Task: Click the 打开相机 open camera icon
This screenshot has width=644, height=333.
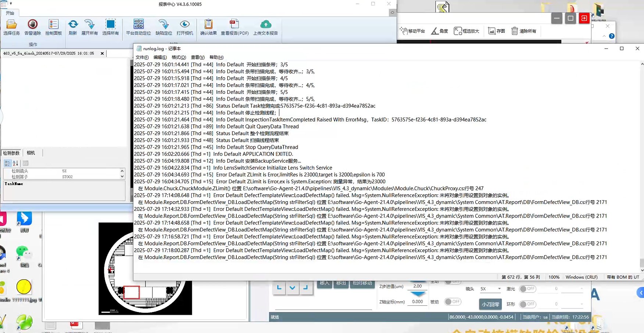Action: (x=185, y=25)
